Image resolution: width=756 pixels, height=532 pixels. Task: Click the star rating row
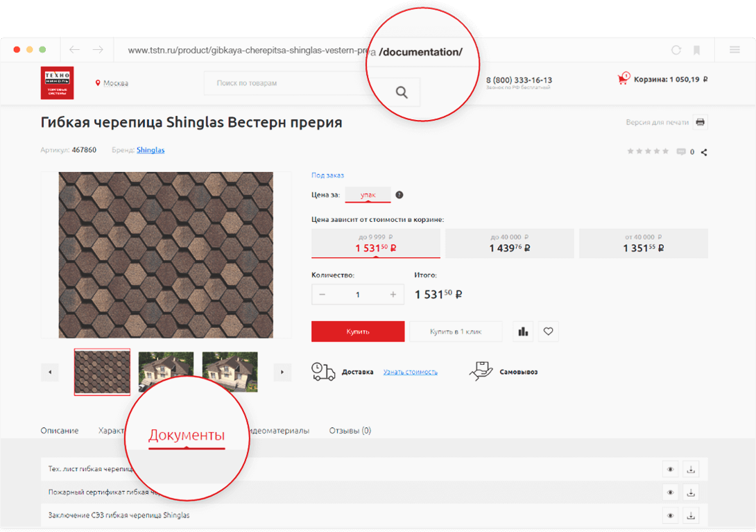coord(648,151)
